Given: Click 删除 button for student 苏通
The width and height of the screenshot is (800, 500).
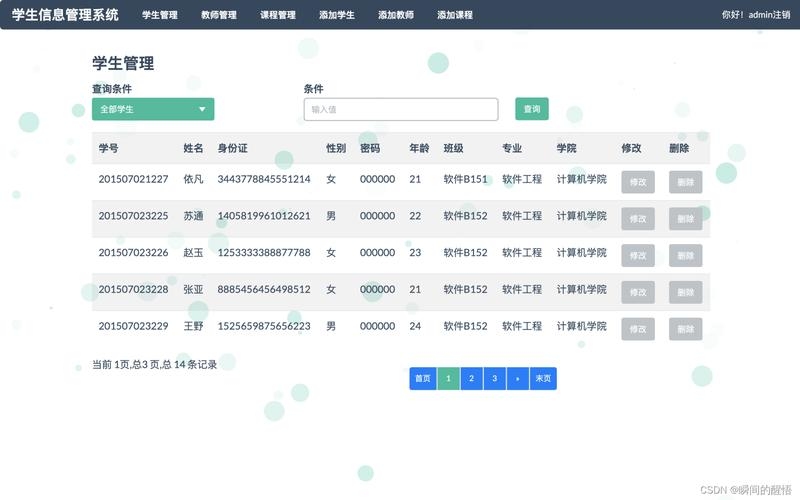Looking at the screenshot, I should click(x=685, y=219).
